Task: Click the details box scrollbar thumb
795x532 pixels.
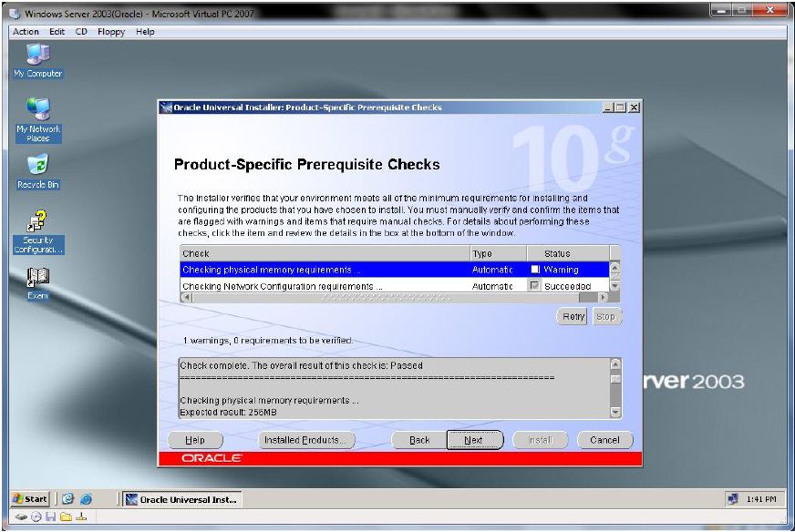Action: click(615, 379)
